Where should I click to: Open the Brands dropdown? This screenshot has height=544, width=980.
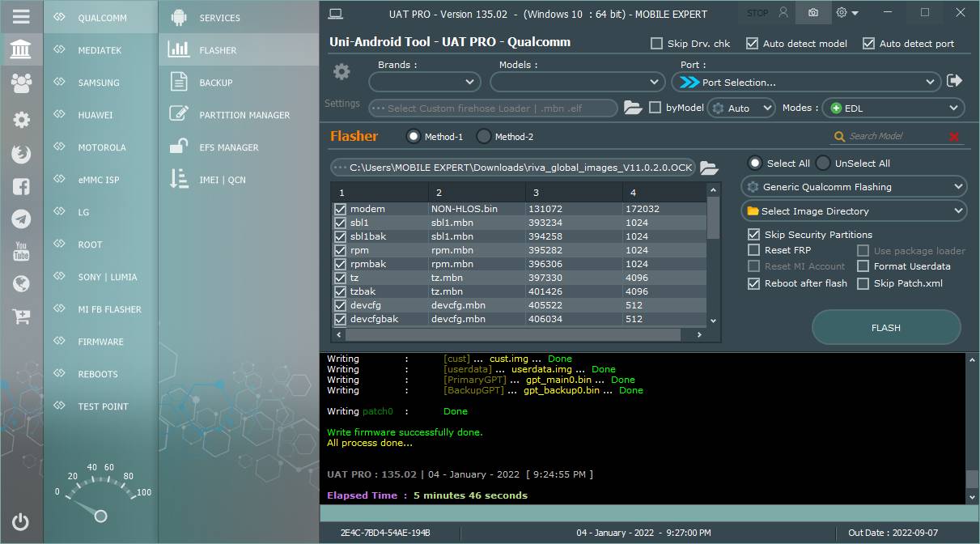[x=425, y=82]
